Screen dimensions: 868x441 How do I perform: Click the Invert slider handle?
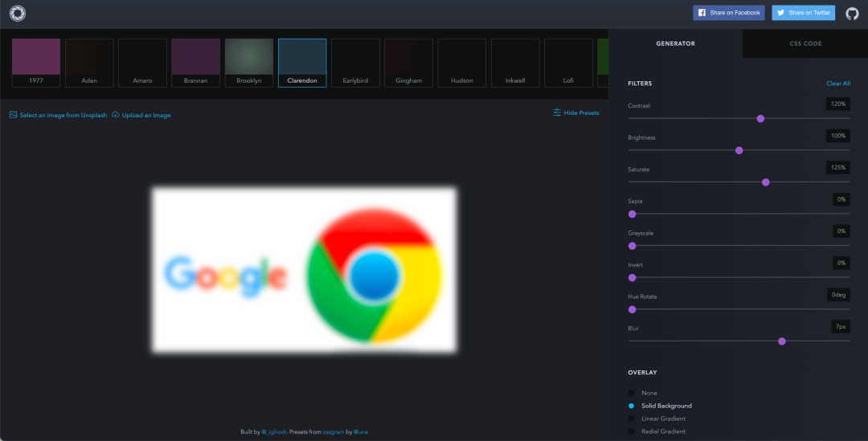[x=633, y=278]
